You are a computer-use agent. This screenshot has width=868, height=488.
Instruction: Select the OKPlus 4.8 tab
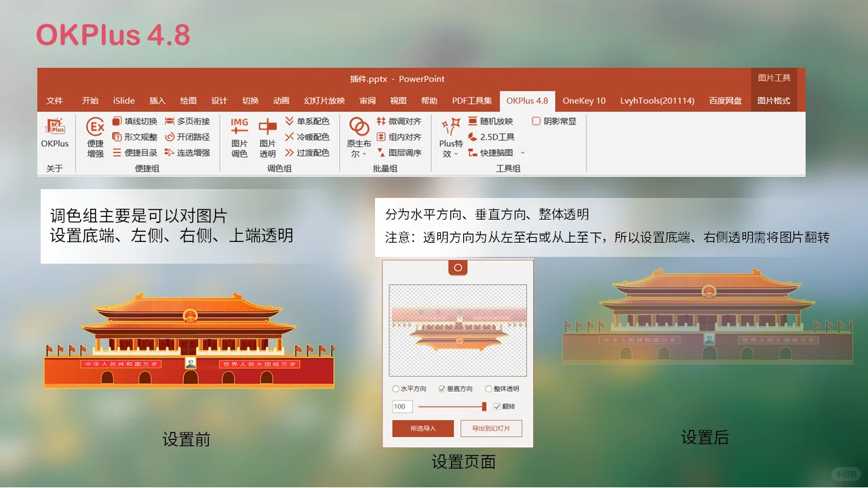click(x=527, y=101)
